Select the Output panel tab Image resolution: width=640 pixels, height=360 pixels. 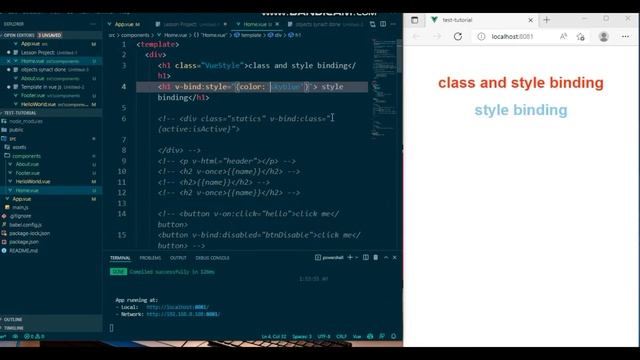[178, 258]
